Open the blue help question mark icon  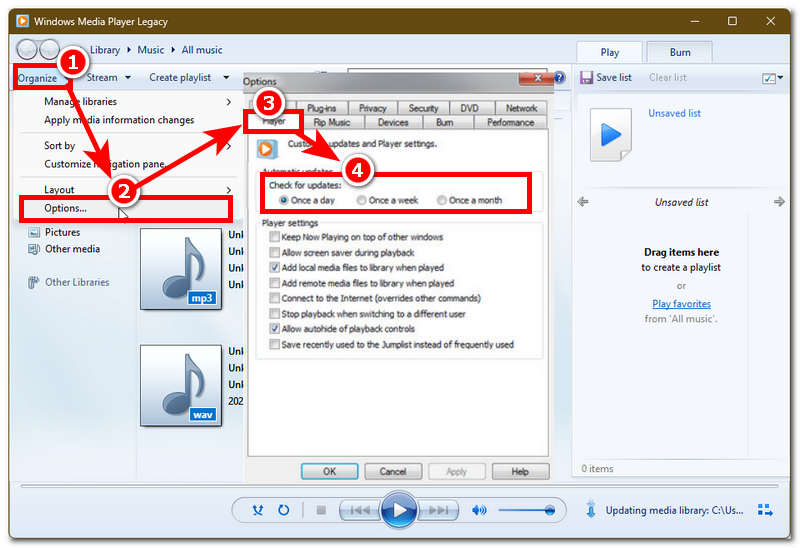point(559,77)
